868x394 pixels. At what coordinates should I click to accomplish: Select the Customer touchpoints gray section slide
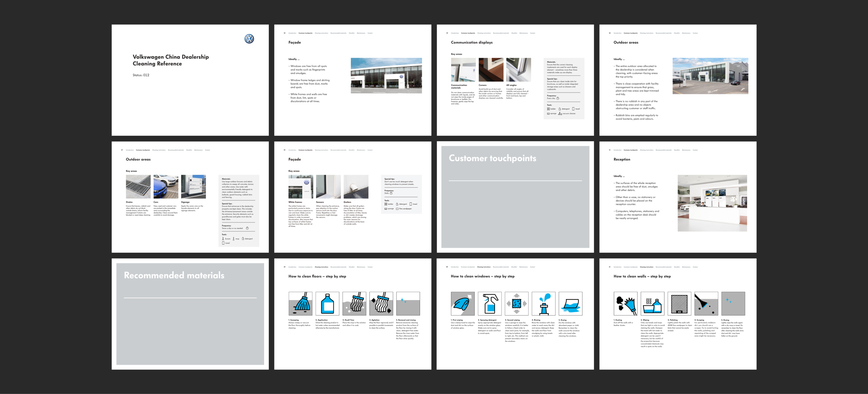point(515,197)
